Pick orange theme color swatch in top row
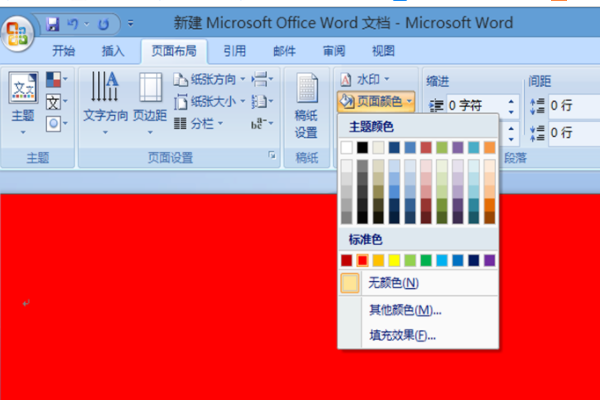 (489, 147)
